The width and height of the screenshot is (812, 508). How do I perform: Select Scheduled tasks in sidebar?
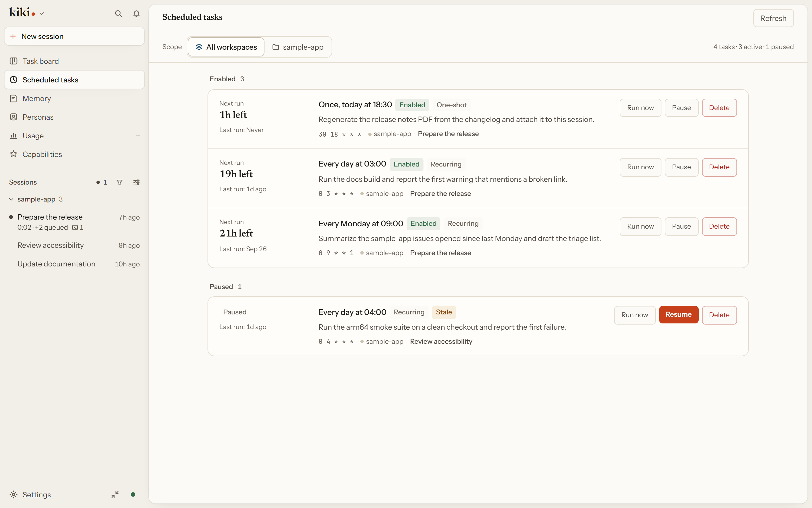click(74, 80)
